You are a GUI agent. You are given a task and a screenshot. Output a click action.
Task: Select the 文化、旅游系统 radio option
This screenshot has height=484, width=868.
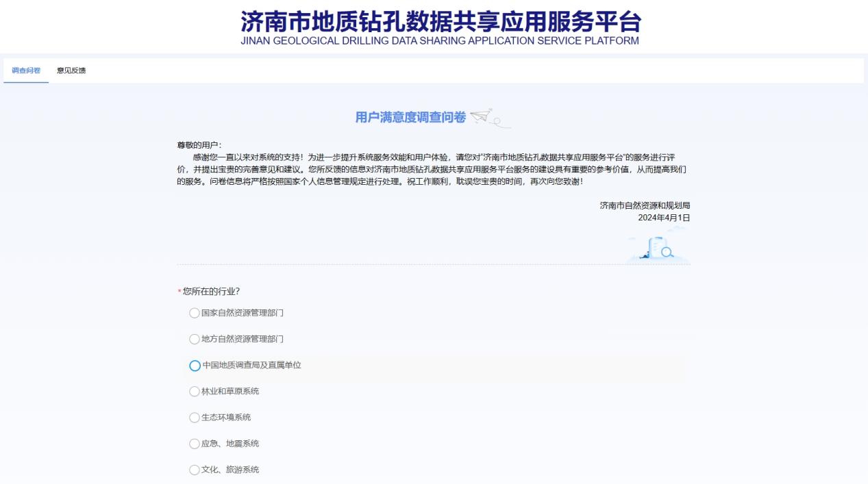[195, 470]
